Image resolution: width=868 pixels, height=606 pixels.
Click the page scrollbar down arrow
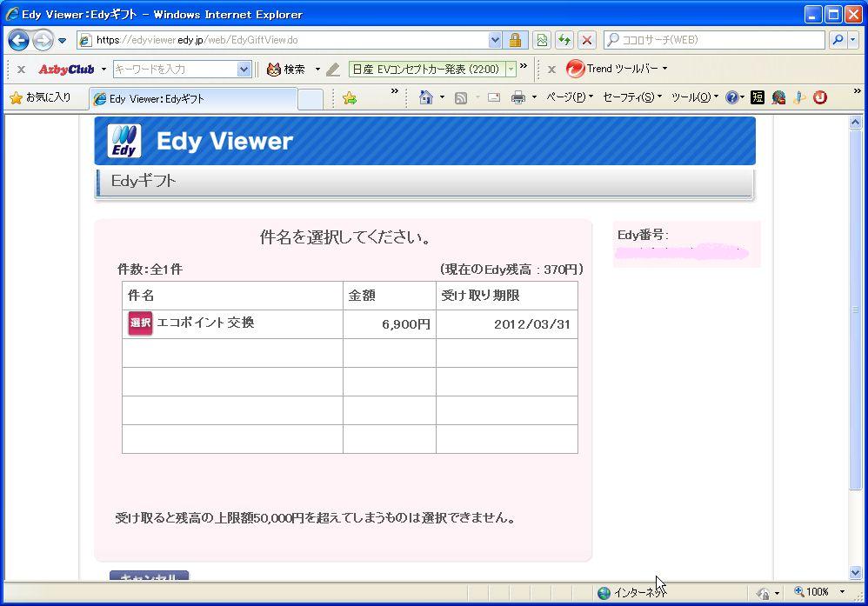pyautogui.click(x=855, y=573)
